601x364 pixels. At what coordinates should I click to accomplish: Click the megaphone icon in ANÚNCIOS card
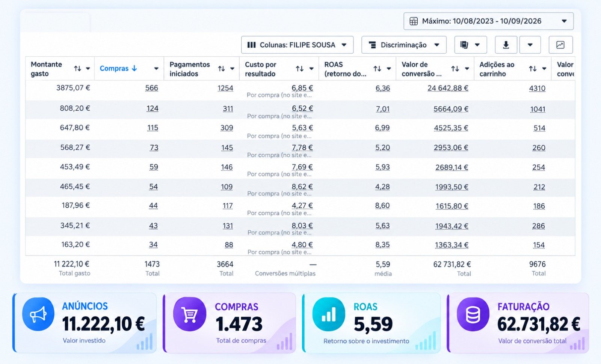tap(38, 314)
